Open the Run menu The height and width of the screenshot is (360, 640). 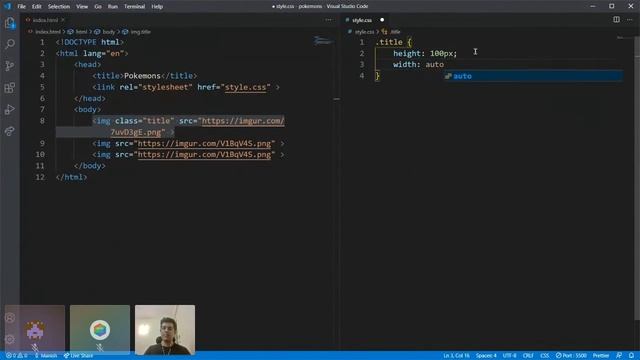click(x=113, y=7)
